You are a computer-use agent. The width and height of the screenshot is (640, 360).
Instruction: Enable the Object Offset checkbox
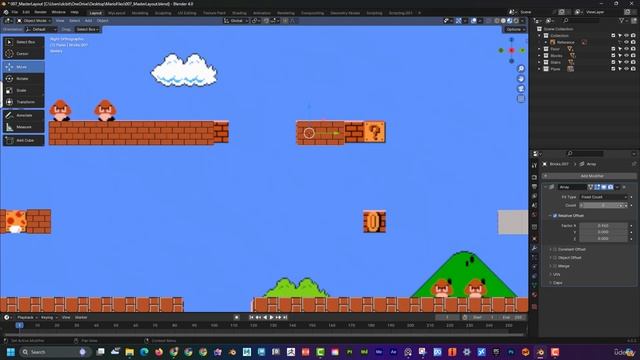click(x=555, y=258)
